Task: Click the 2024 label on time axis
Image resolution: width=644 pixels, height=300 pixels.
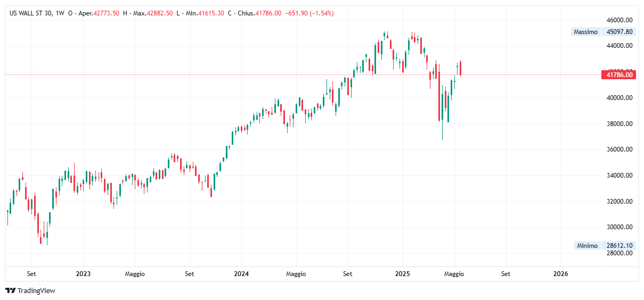Action: [x=242, y=274]
